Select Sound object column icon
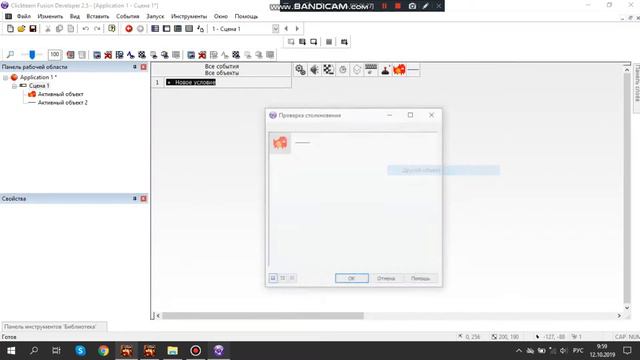This screenshot has height=360, width=640. coord(314,70)
